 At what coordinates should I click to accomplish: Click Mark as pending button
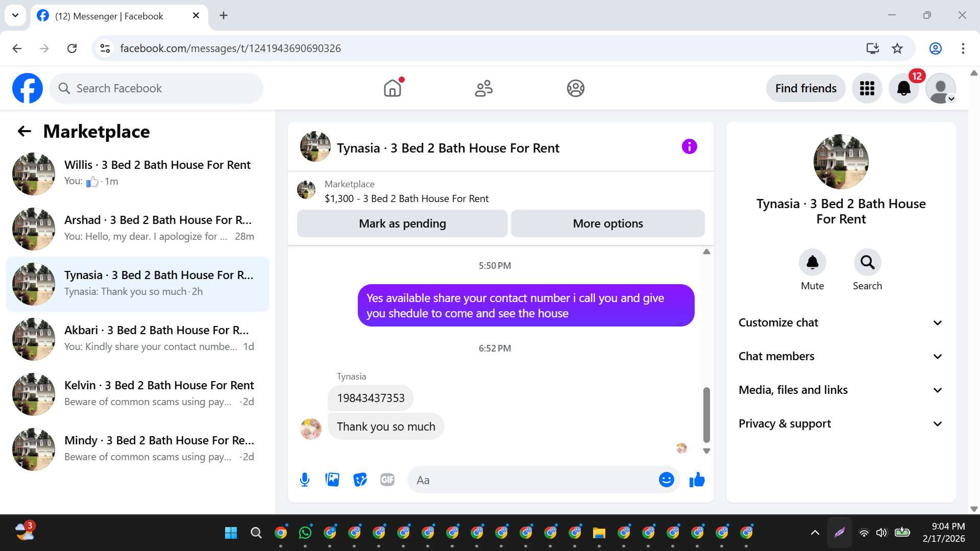click(402, 223)
